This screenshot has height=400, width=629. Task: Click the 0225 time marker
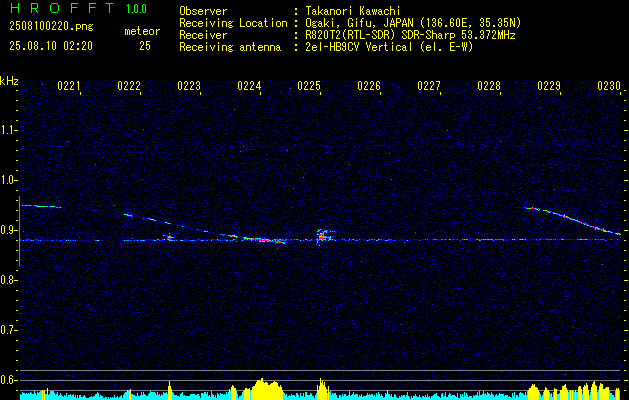(308, 86)
